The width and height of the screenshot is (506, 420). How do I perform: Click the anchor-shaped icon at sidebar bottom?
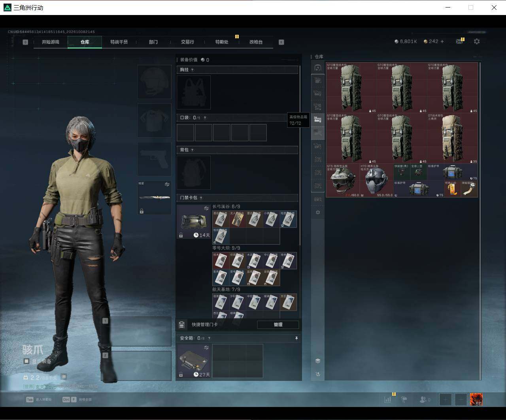[318, 374]
